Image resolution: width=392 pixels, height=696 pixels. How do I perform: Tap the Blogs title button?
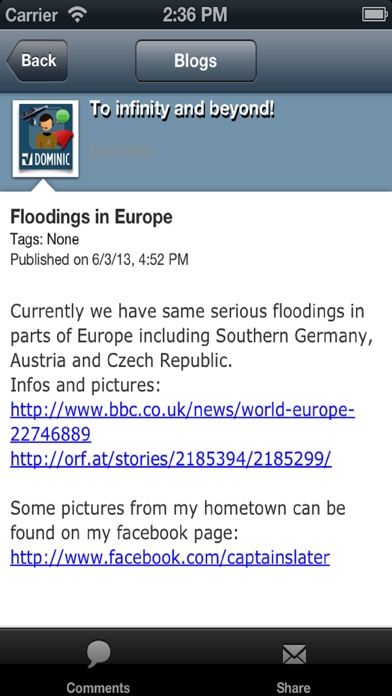tap(196, 60)
